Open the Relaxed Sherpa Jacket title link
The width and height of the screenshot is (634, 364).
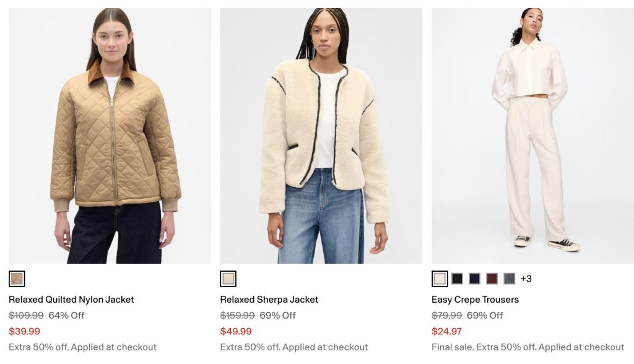click(269, 300)
